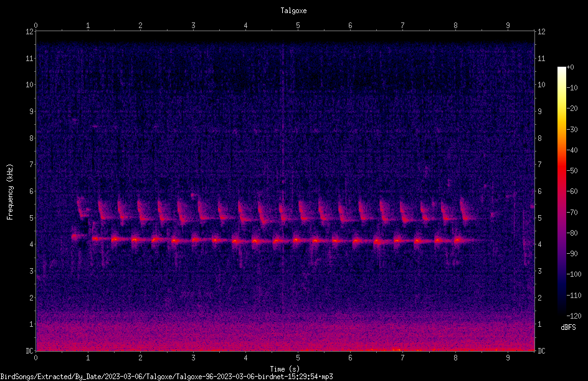Click the 8 second tick on bottom axis
The height and width of the screenshot is (381, 588).
pyautogui.click(x=455, y=358)
